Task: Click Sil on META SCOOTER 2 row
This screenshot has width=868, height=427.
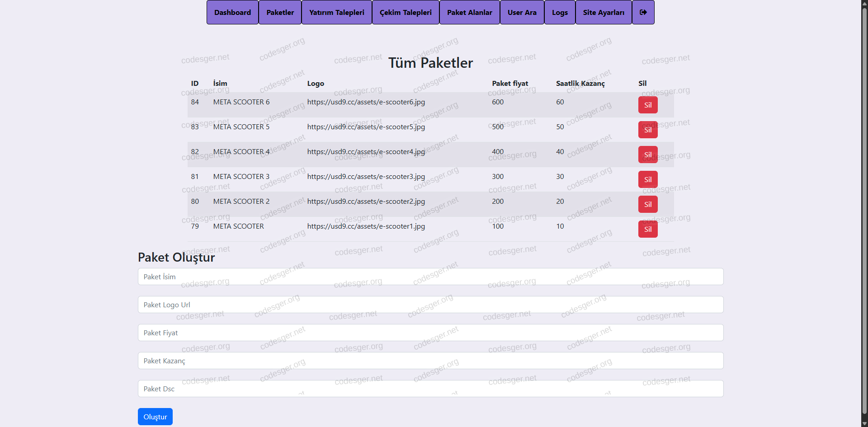Action: 647,204
